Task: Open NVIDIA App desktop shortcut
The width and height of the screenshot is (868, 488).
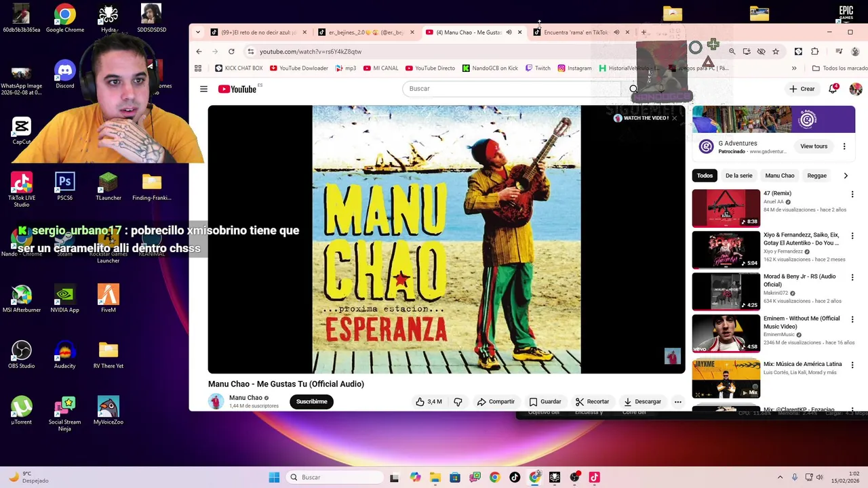Action: tap(65, 298)
